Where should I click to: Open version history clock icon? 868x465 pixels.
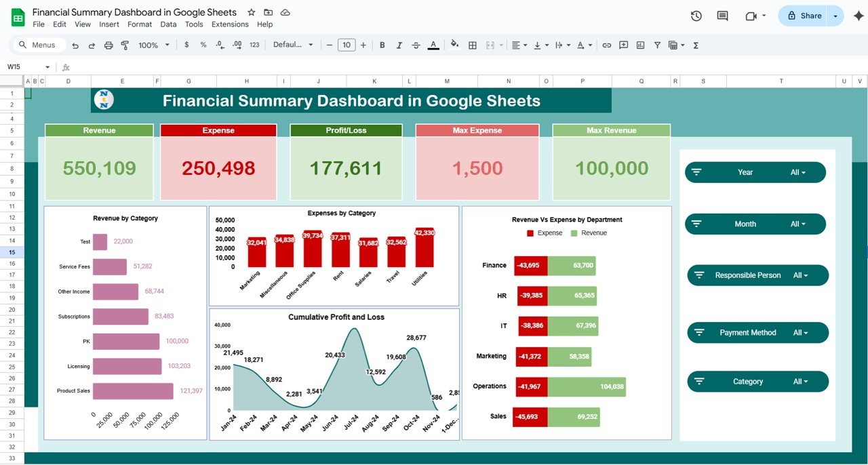[x=696, y=16]
